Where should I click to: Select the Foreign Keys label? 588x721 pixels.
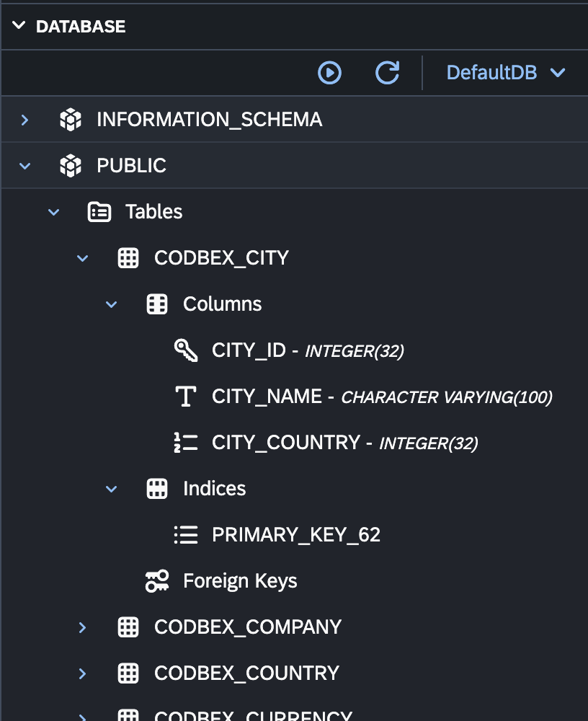pyautogui.click(x=240, y=581)
